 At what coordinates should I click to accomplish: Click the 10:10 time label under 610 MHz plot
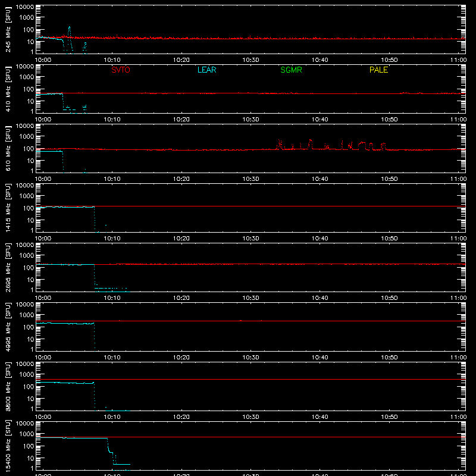(112, 179)
